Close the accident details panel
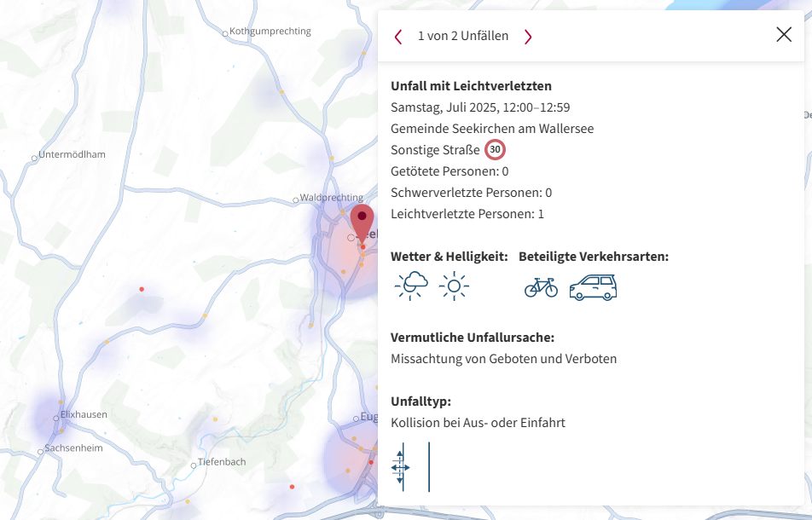812x520 pixels. coord(784,35)
